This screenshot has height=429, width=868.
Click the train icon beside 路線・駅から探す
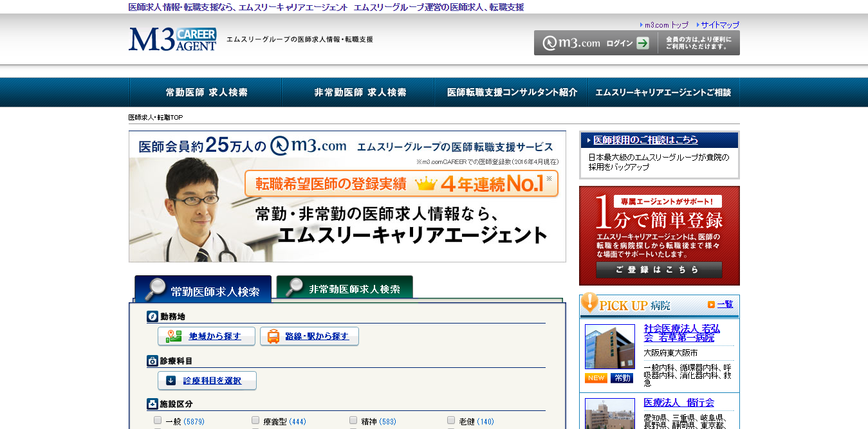click(273, 336)
